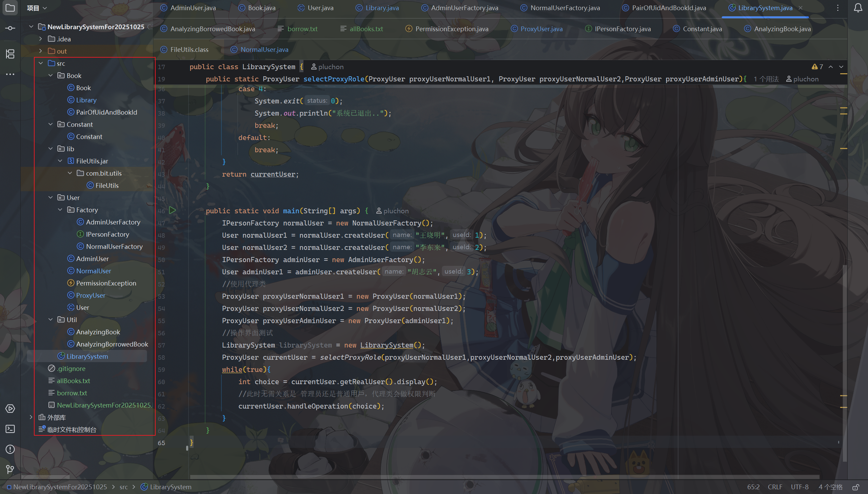Open the Structure tool window icon

pyautogui.click(x=10, y=54)
